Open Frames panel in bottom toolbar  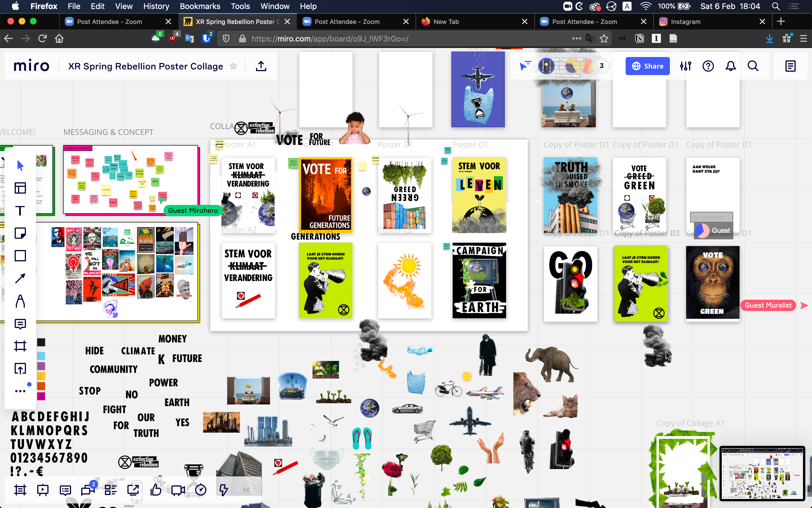click(x=20, y=490)
